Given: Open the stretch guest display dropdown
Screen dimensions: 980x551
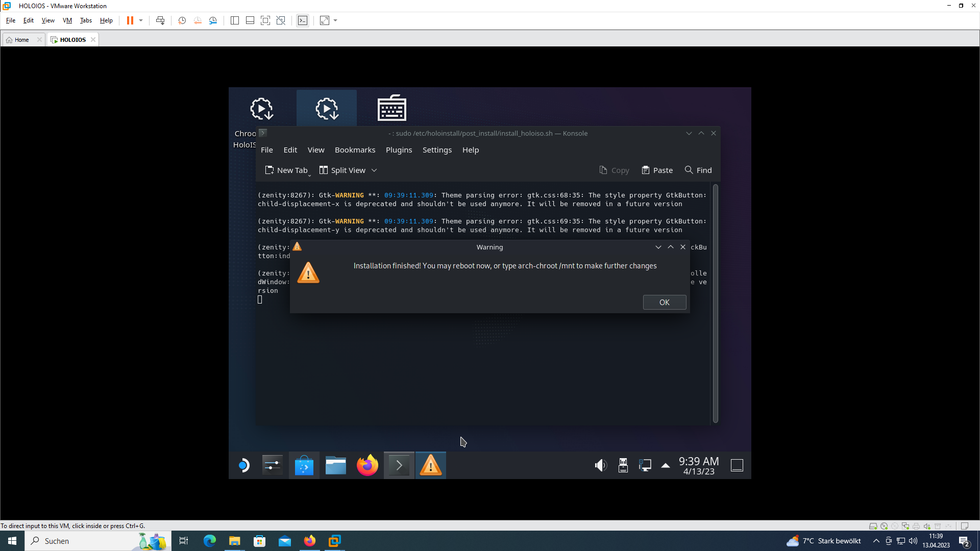Looking at the screenshot, I should (334, 20).
